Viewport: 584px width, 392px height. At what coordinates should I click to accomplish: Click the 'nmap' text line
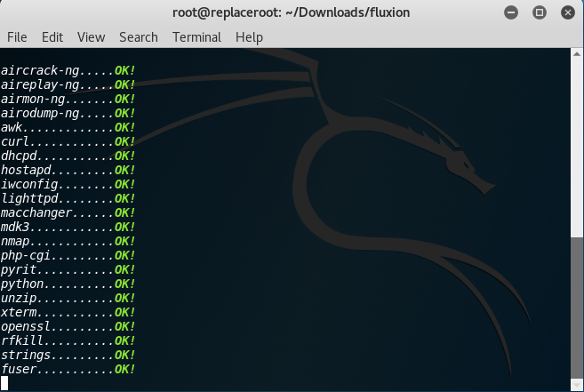tap(68, 241)
